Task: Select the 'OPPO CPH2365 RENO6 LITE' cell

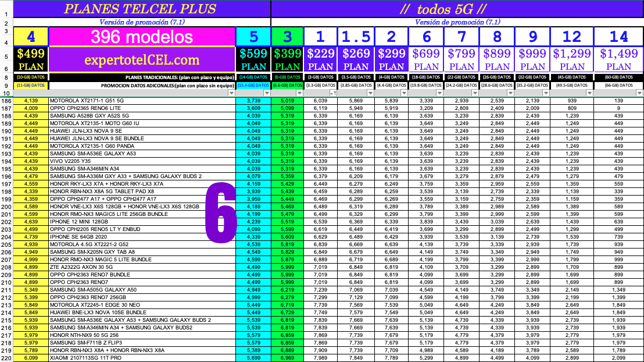Action: [142, 108]
